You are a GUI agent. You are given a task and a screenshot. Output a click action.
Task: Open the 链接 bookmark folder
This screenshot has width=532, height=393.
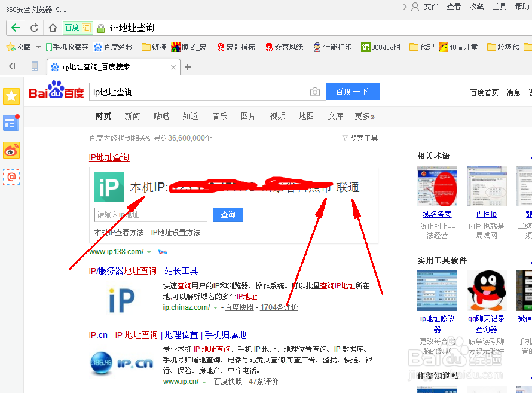coord(154,47)
